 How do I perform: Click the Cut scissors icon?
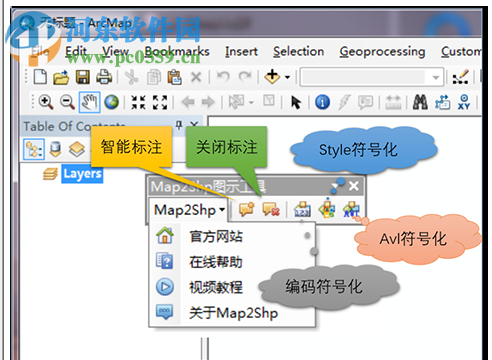click(131, 77)
